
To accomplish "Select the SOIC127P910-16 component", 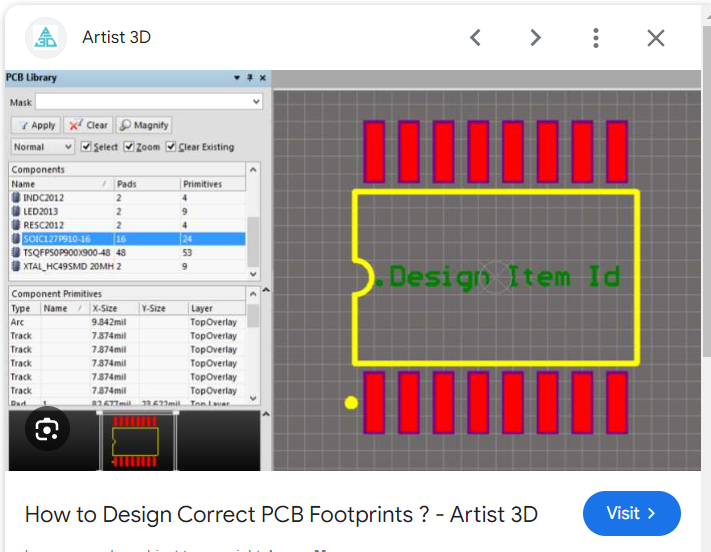I will click(x=127, y=239).
